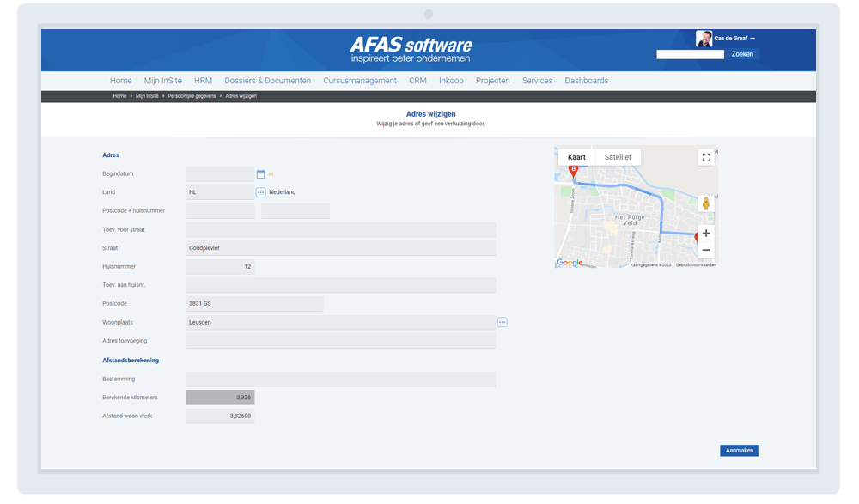
Task: Zoom out on the map
Action: (x=706, y=251)
